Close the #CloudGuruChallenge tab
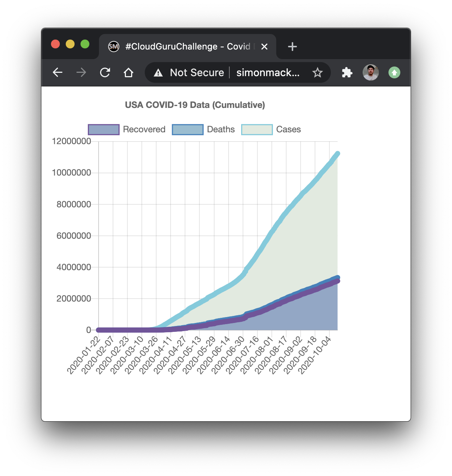452x476 pixels. click(x=264, y=47)
